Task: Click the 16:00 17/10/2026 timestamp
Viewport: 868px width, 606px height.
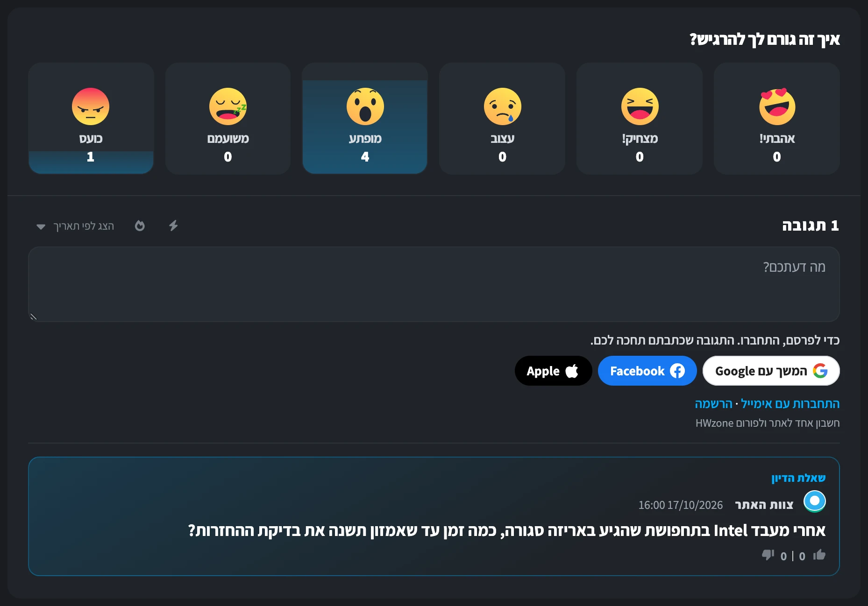Action: [x=681, y=505]
